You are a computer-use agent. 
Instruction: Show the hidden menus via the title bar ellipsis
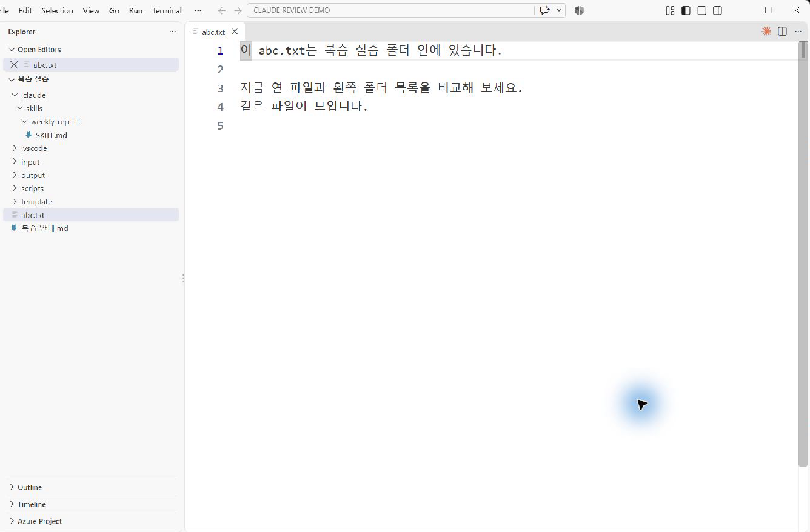pos(198,10)
